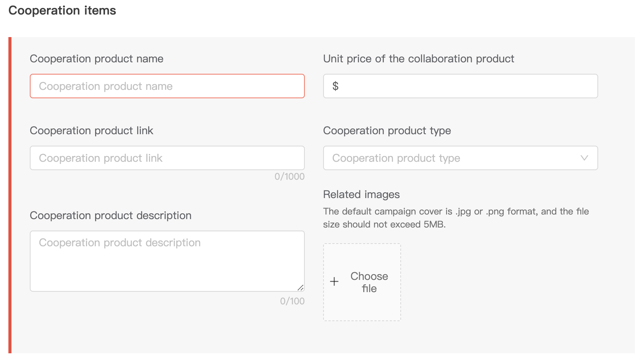Focus the Cooperation product name input
The image size is (644, 364).
tap(167, 86)
